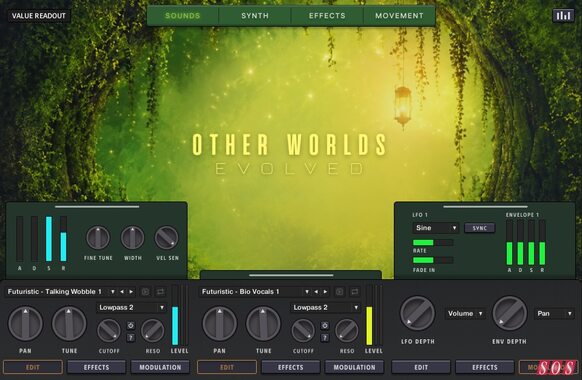Image resolution: width=582 pixels, height=380 pixels.
Task: Click EFFECTS under the Bio Vocals layer
Action: click(291, 367)
